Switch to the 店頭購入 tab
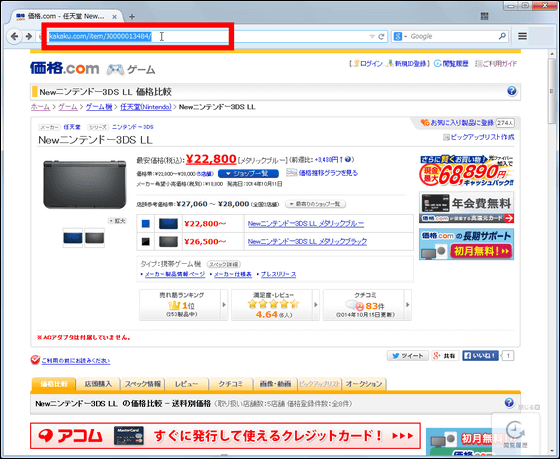Image resolution: width=560 pixels, height=459 pixels. coord(98,384)
